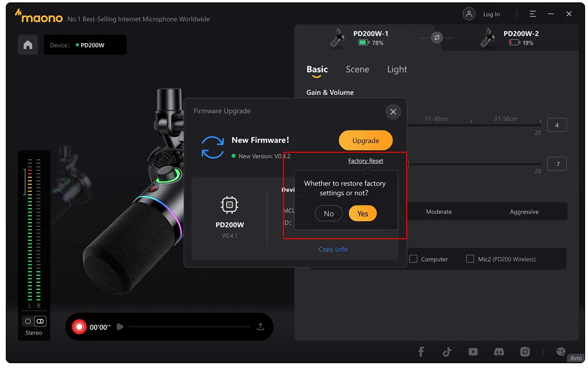Screen dimensions: 588x368
Task: Open the Facebook social icon
Action: tap(421, 352)
